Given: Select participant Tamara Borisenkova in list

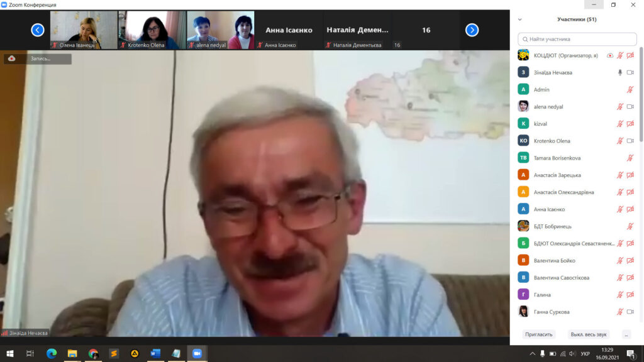Looking at the screenshot, I should tap(557, 158).
